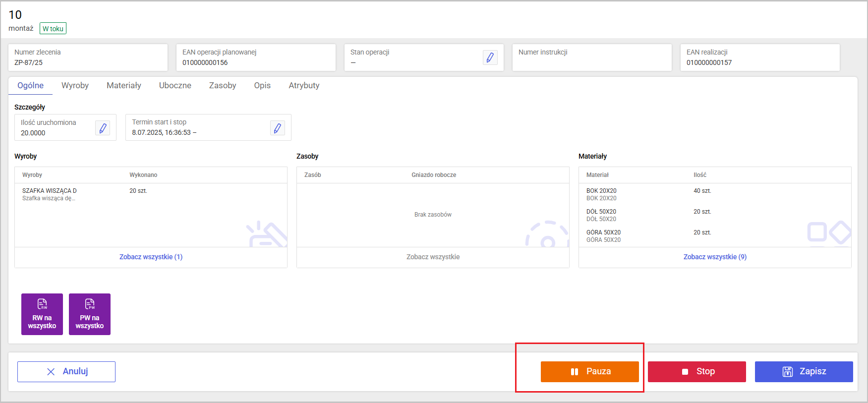Image resolution: width=868 pixels, height=403 pixels.
Task: Edit the Stan operacji field with pencil icon
Action: [x=490, y=58]
